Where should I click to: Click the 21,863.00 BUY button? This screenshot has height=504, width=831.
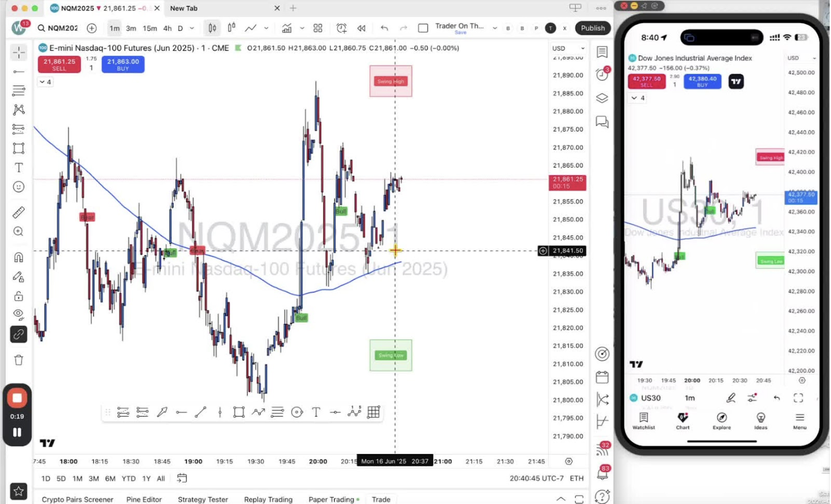tap(123, 64)
